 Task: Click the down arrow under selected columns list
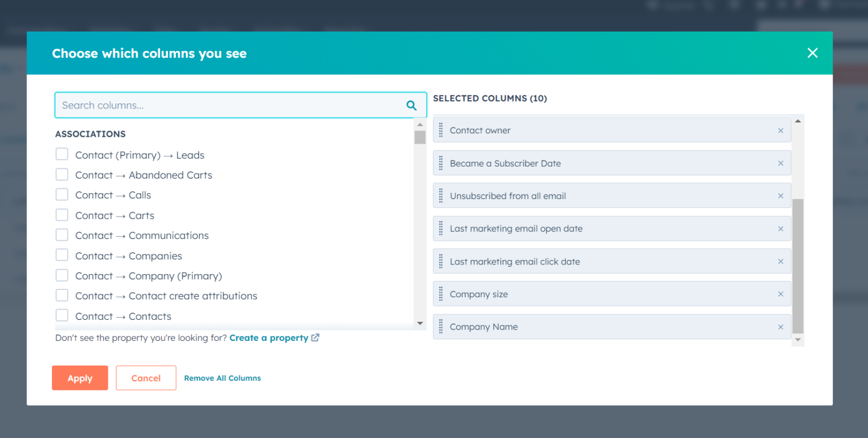[798, 339]
